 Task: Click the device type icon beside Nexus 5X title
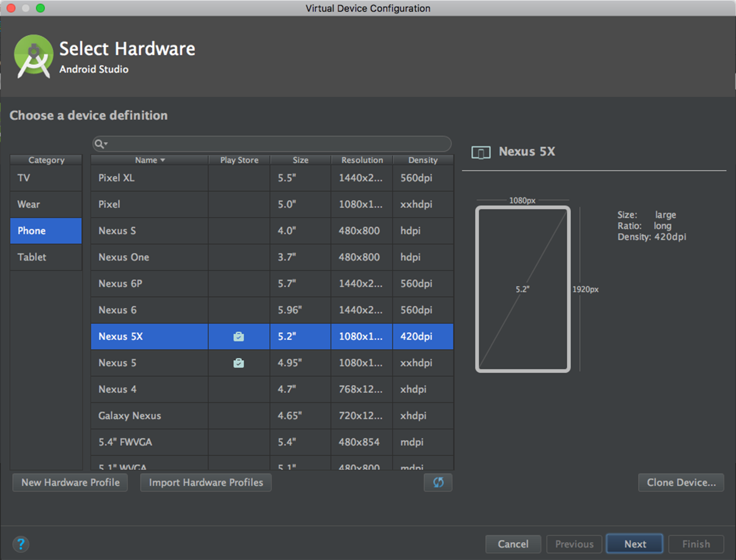[481, 152]
